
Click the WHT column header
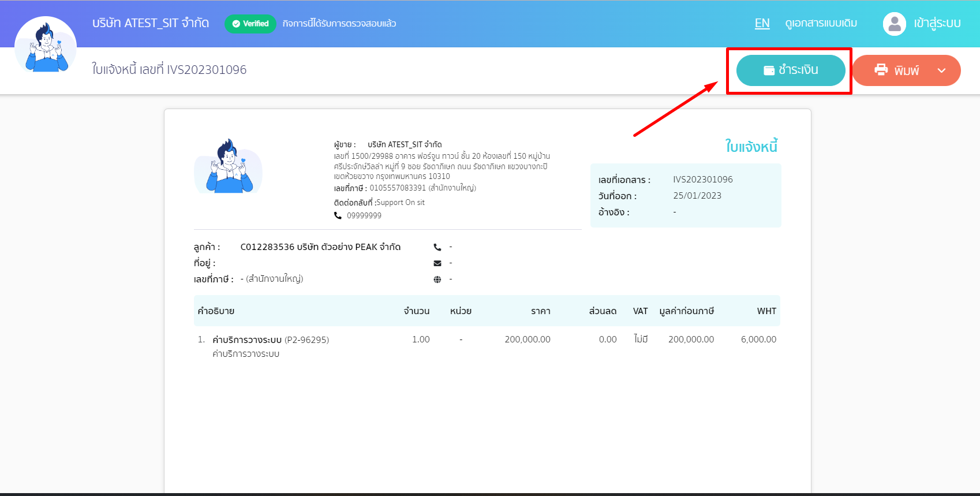[x=766, y=311]
